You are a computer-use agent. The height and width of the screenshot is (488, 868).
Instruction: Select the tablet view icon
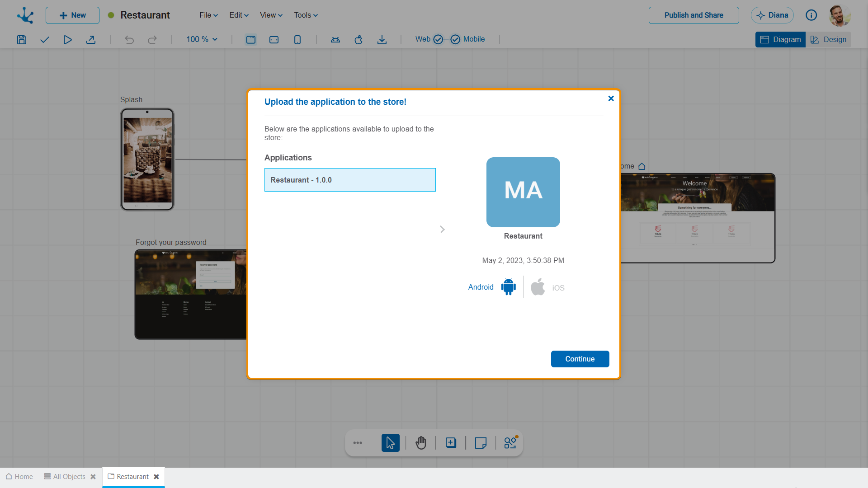point(274,40)
